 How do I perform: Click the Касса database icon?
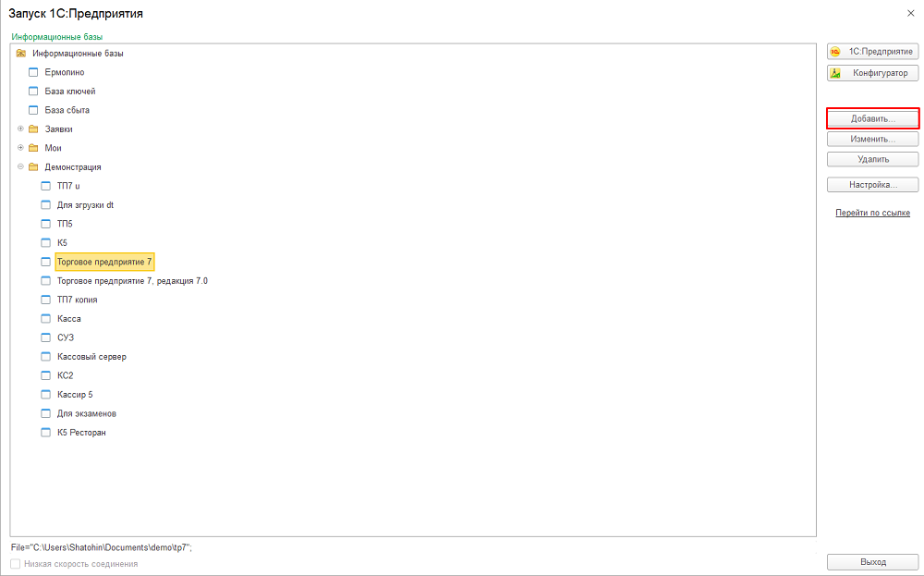point(46,318)
